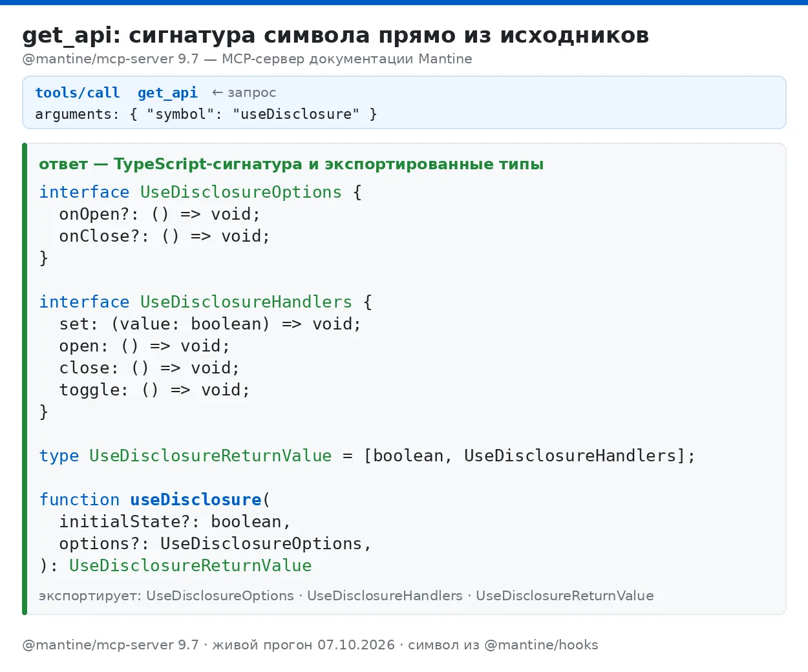Click the bold 'useDisclosure' function name

[x=196, y=500]
